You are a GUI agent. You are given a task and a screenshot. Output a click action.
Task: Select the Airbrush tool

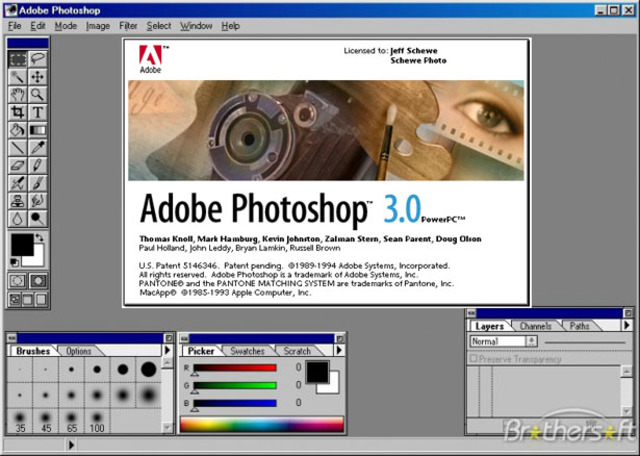click(x=18, y=183)
